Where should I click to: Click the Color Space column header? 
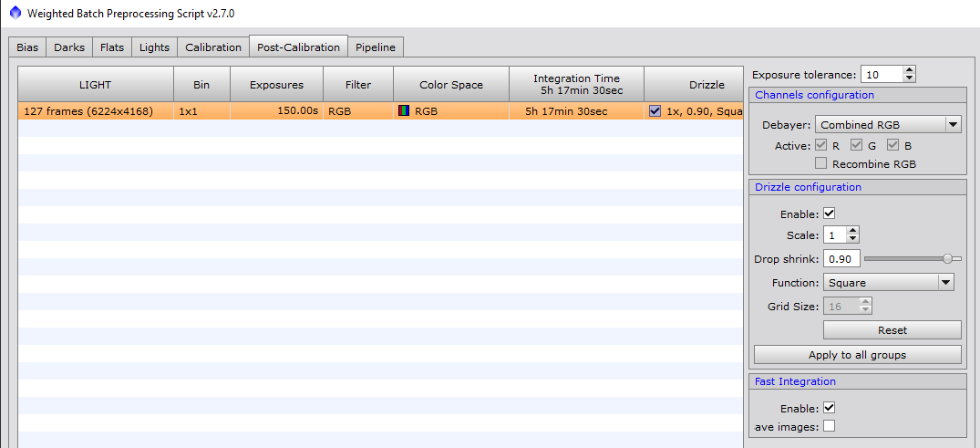451,85
